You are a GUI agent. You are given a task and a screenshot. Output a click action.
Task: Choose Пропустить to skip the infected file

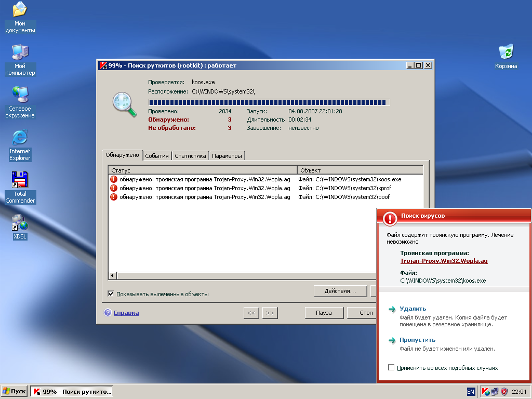[417, 340]
